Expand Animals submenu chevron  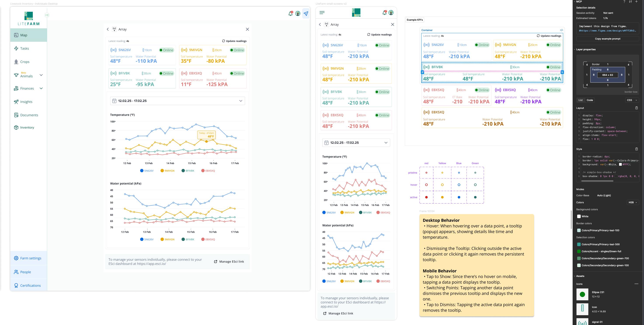tap(41, 75)
